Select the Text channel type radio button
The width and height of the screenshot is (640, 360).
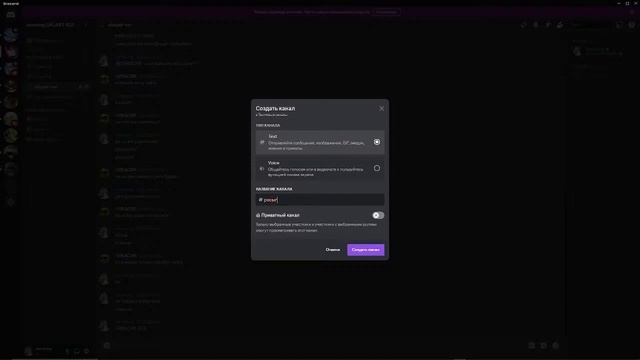tap(377, 142)
